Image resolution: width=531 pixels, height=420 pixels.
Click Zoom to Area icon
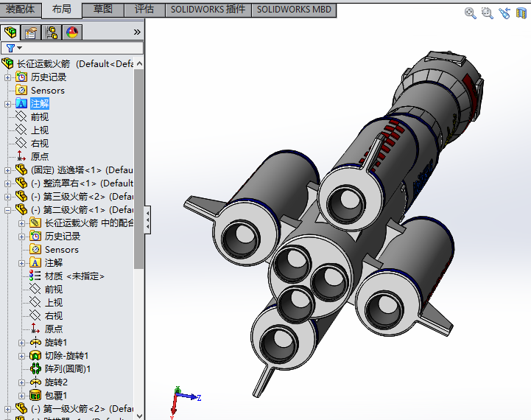coord(488,13)
